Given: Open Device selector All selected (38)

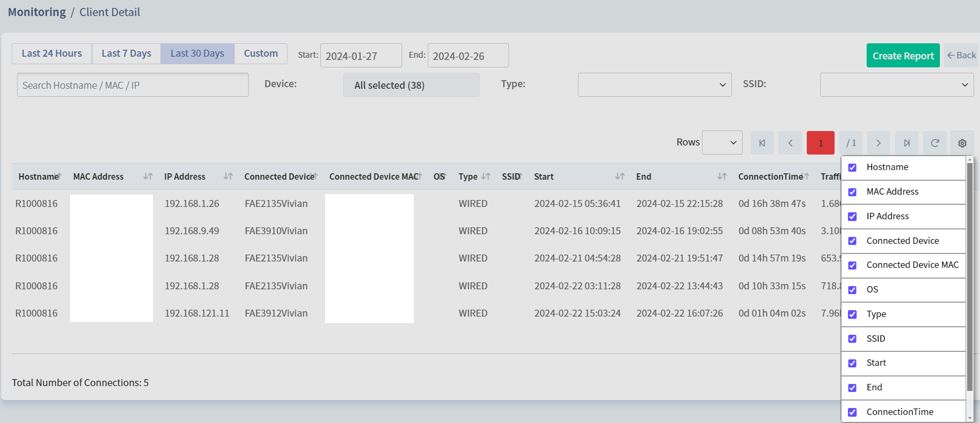Looking at the screenshot, I should coord(411,85).
